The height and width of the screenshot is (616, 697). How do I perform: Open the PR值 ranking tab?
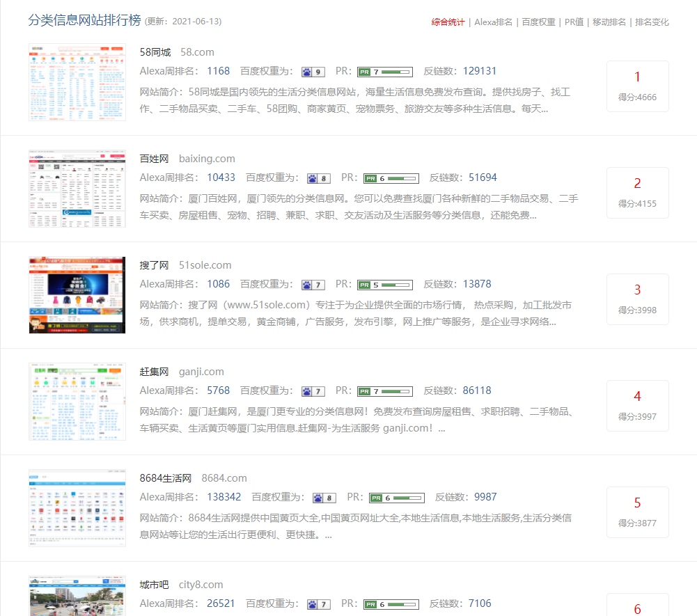pyautogui.click(x=574, y=22)
